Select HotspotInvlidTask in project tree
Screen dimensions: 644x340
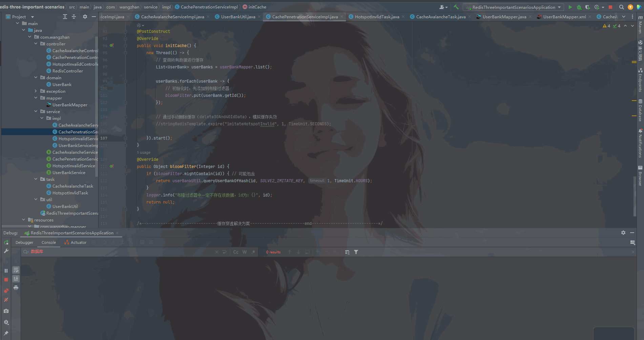click(70, 193)
